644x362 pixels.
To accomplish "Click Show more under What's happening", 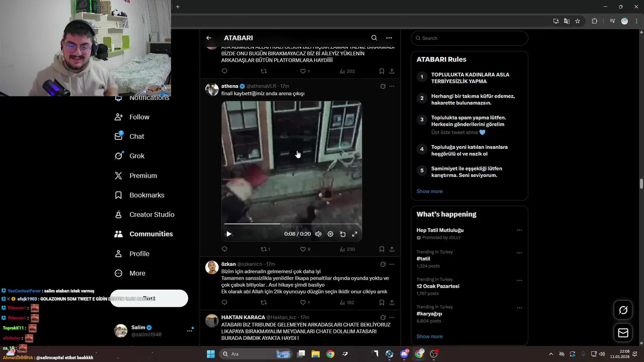I will (429, 336).
